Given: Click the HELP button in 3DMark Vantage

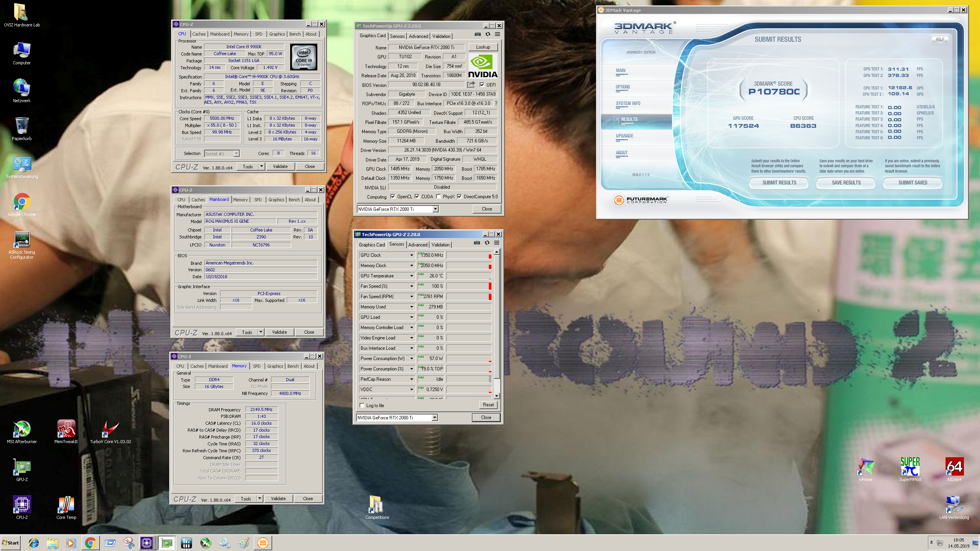Looking at the screenshot, I should click(x=940, y=39).
